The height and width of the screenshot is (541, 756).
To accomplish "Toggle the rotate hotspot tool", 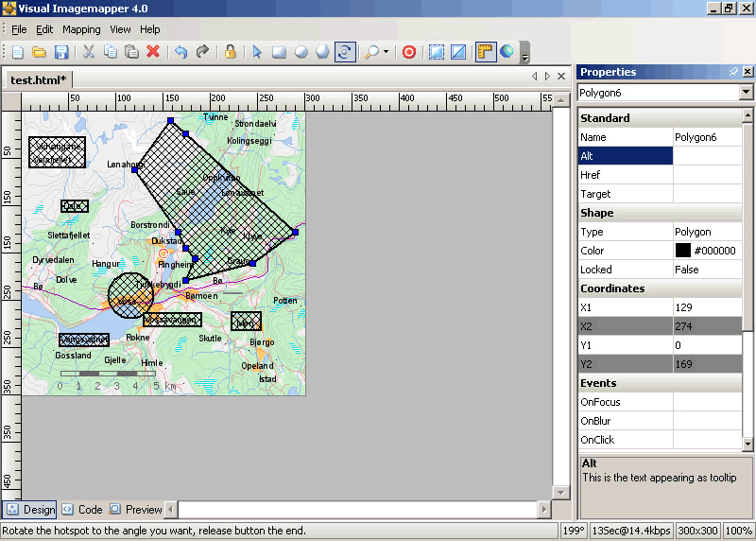I will (345, 52).
